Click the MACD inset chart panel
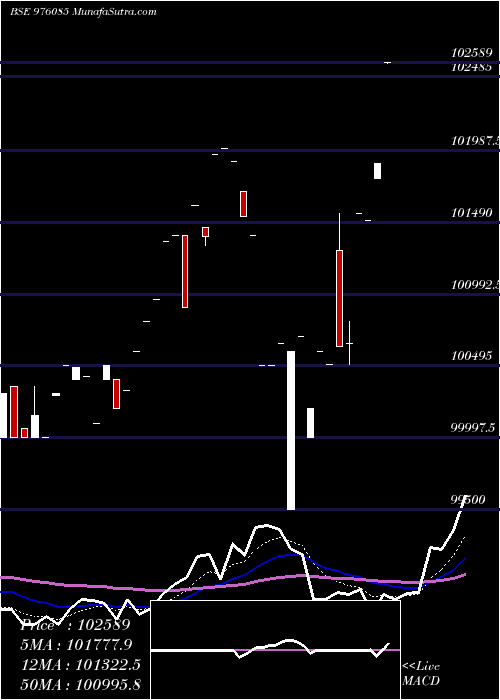 click(x=275, y=650)
